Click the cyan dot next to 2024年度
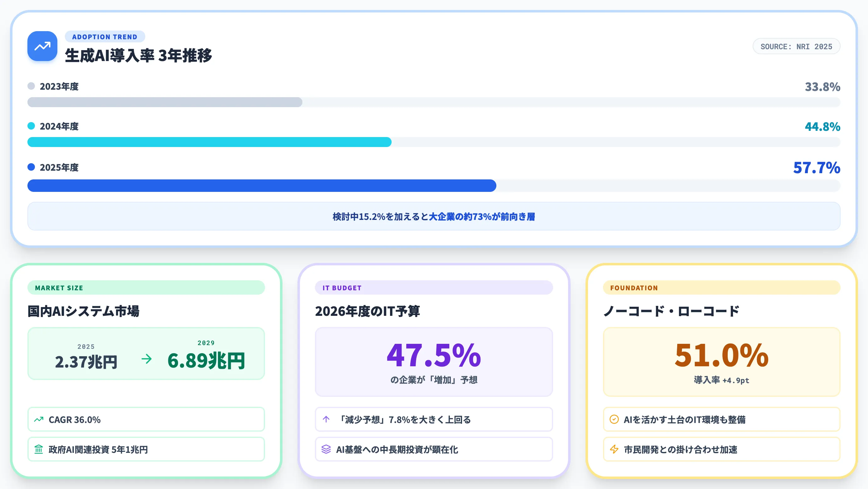The image size is (868, 489). pos(31,126)
